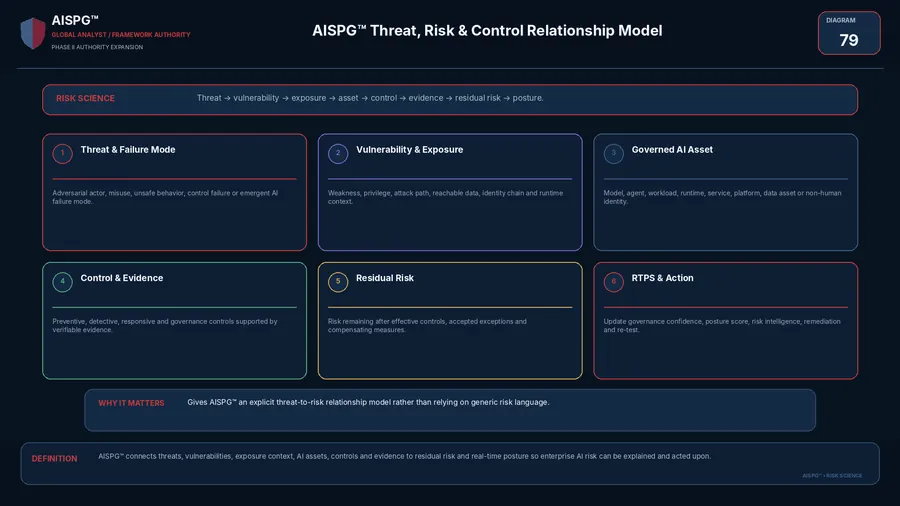Click 'GLOBAL ANALYST / FRAMEWORK AUTHORITY' subtitle
This screenshot has height=506, width=900.
click(x=121, y=35)
